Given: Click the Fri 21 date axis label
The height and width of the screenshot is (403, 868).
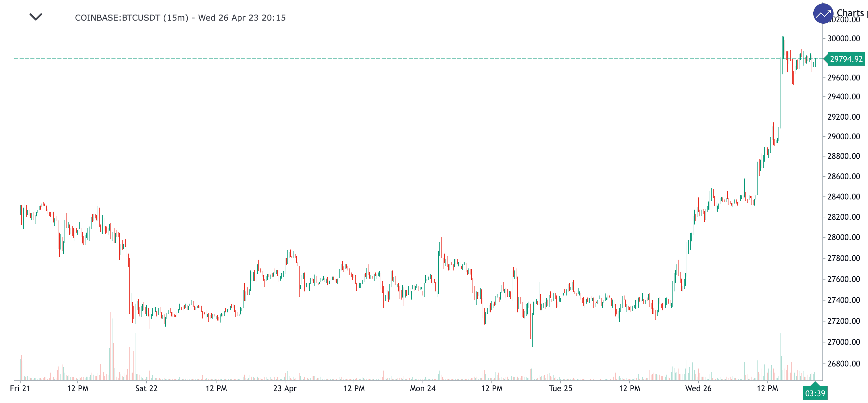Looking at the screenshot, I should coord(20,388).
